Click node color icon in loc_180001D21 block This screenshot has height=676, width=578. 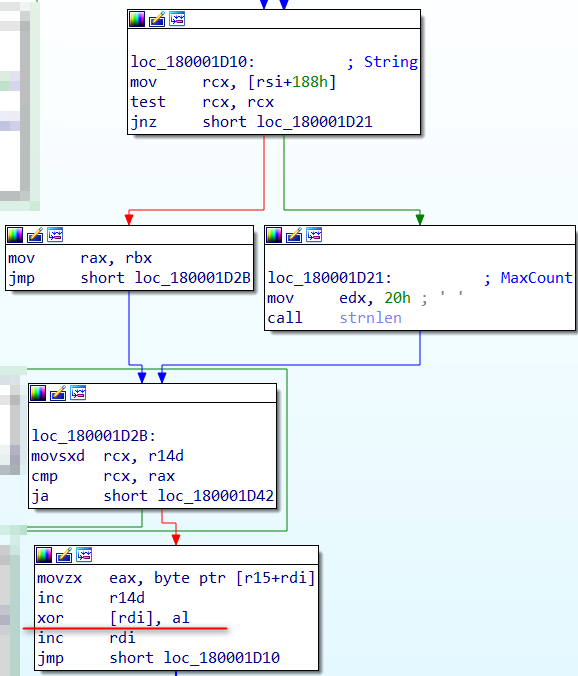tap(274, 235)
